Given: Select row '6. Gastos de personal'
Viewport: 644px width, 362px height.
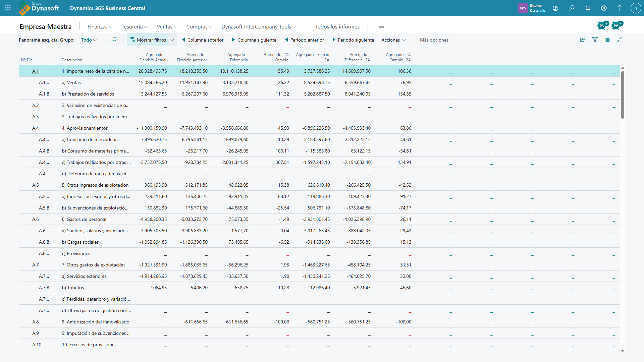Looking at the screenshot, I should tap(319, 219).
